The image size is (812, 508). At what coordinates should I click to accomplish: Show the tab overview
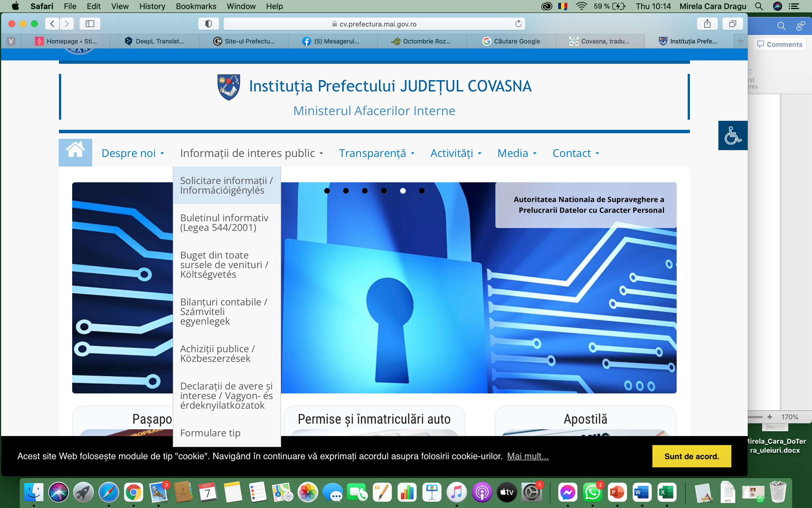732,23
